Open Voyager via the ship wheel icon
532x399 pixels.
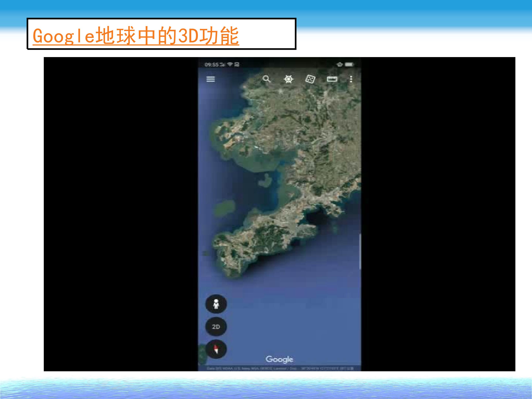coord(288,79)
